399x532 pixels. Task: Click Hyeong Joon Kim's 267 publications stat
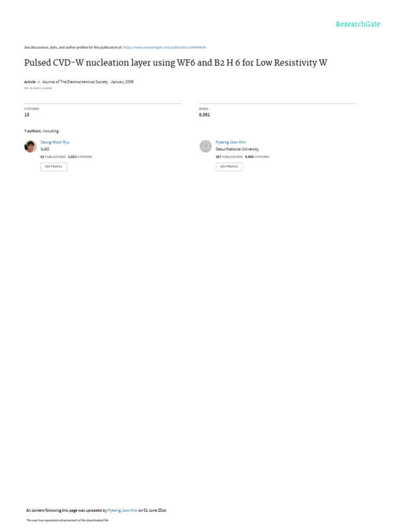pyautogui.click(x=229, y=157)
